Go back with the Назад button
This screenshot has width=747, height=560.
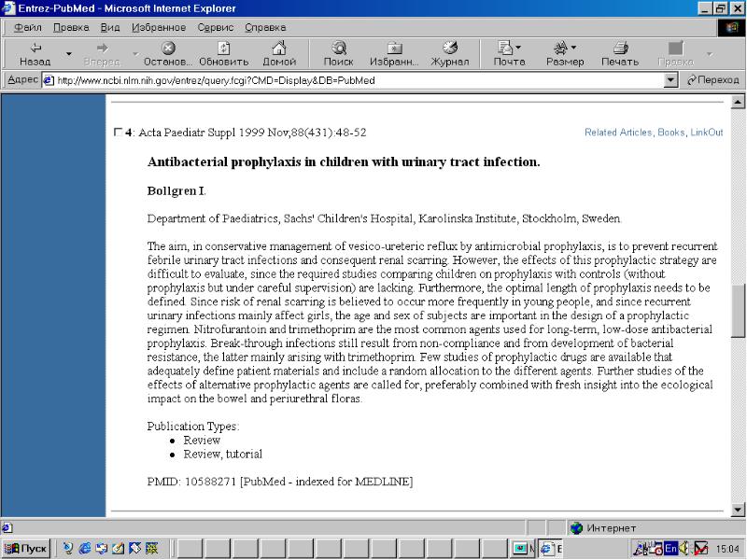click(x=35, y=54)
